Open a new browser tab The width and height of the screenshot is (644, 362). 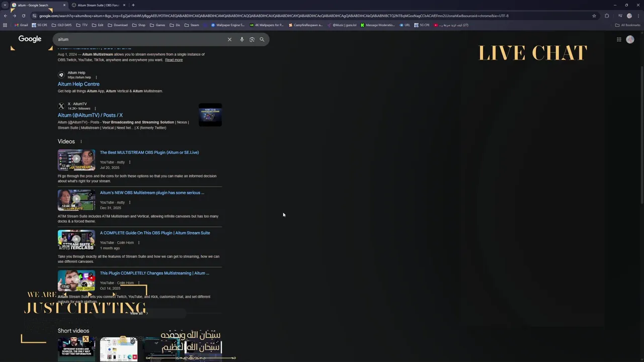(x=133, y=5)
